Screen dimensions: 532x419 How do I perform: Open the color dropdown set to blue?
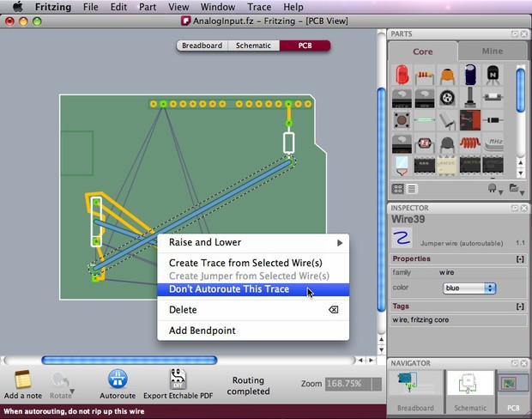coord(469,288)
